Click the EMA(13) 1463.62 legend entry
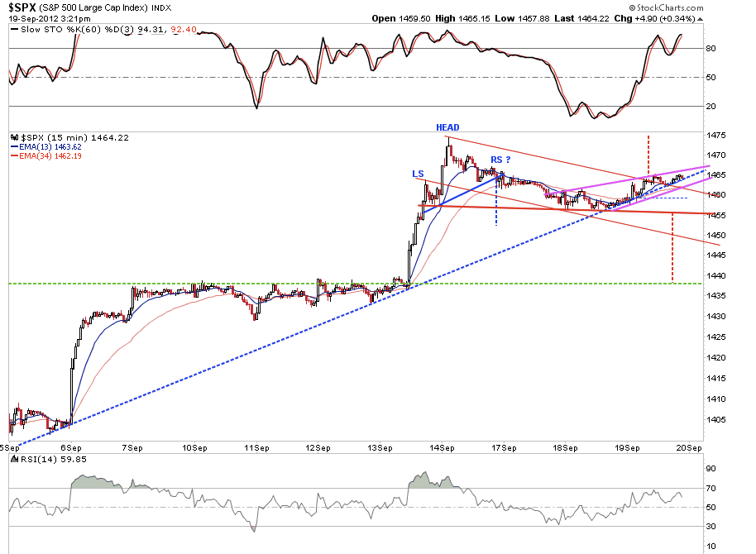The image size is (756, 554). 45,146
